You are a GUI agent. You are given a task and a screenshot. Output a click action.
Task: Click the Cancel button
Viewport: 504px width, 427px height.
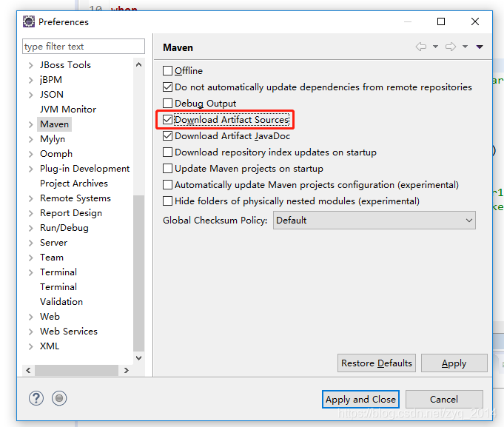(x=444, y=400)
